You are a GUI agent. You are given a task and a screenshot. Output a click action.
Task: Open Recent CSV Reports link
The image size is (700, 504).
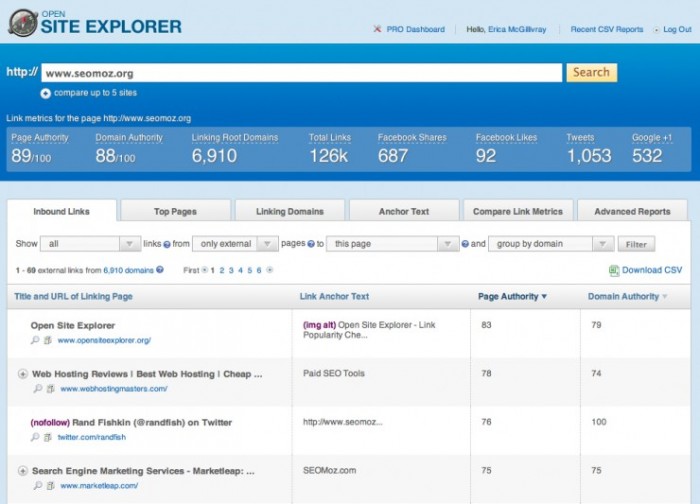pos(607,29)
